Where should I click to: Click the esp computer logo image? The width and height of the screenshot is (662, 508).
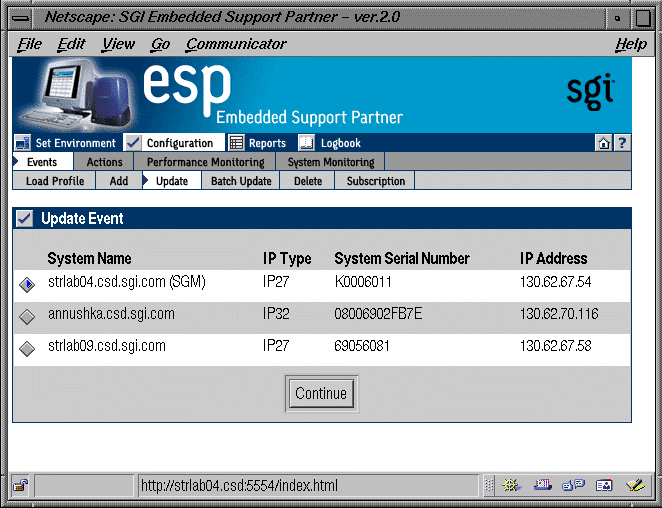pos(76,95)
